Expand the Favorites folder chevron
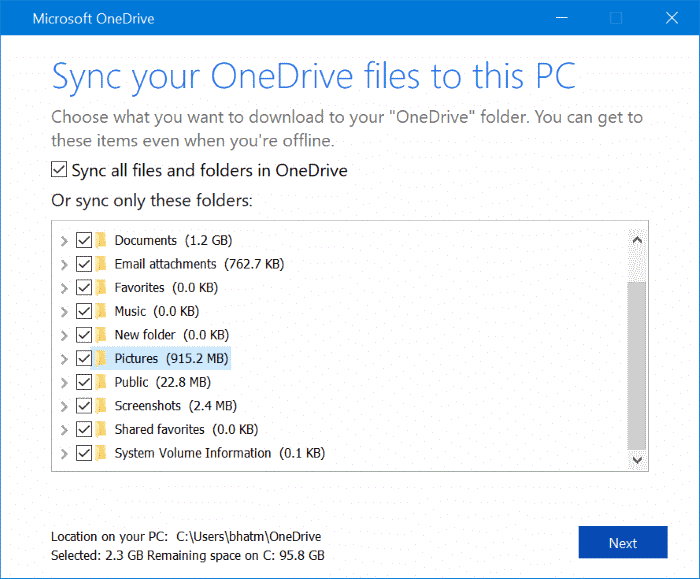 (x=64, y=288)
